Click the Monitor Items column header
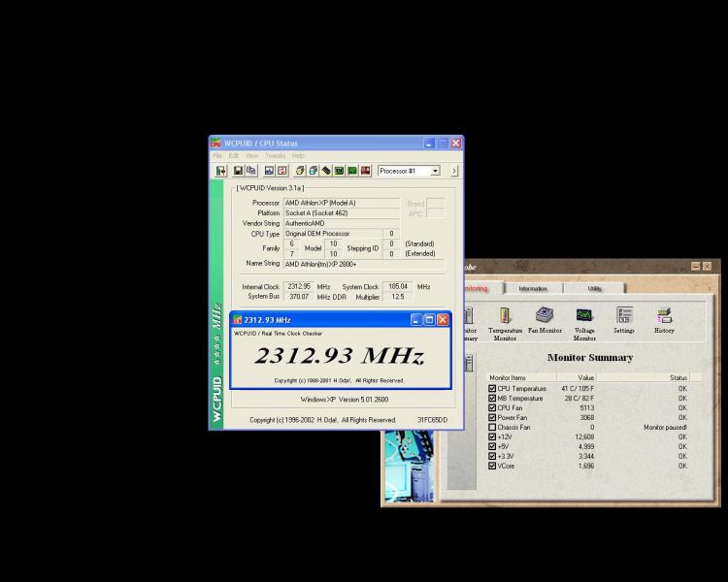728x582 pixels. pyautogui.click(x=522, y=377)
